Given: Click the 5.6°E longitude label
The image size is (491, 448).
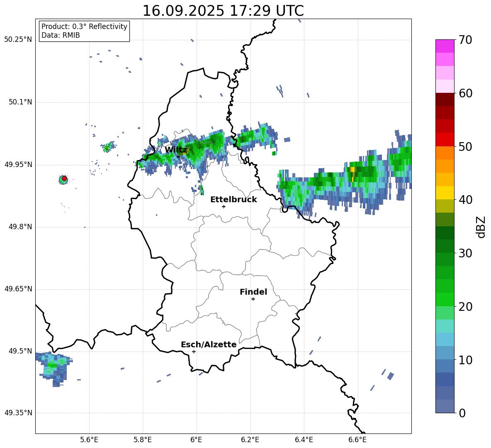Looking at the screenshot, I should [89, 440].
